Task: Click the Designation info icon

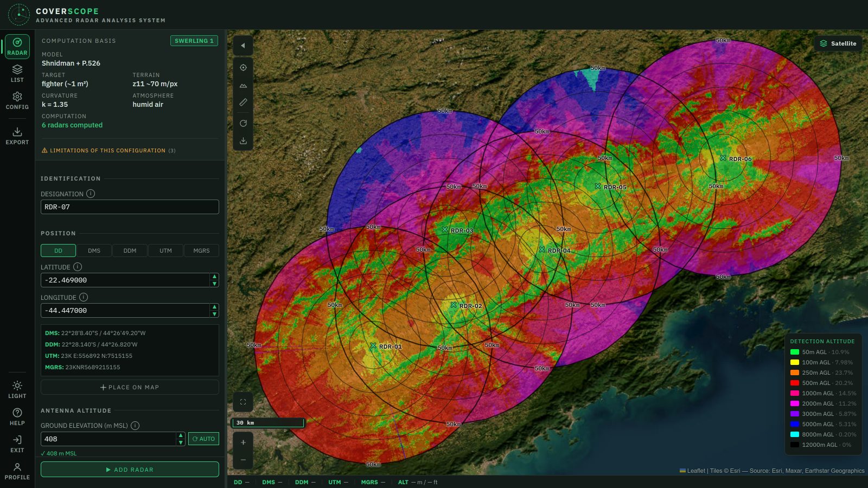Action: pos(91,194)
